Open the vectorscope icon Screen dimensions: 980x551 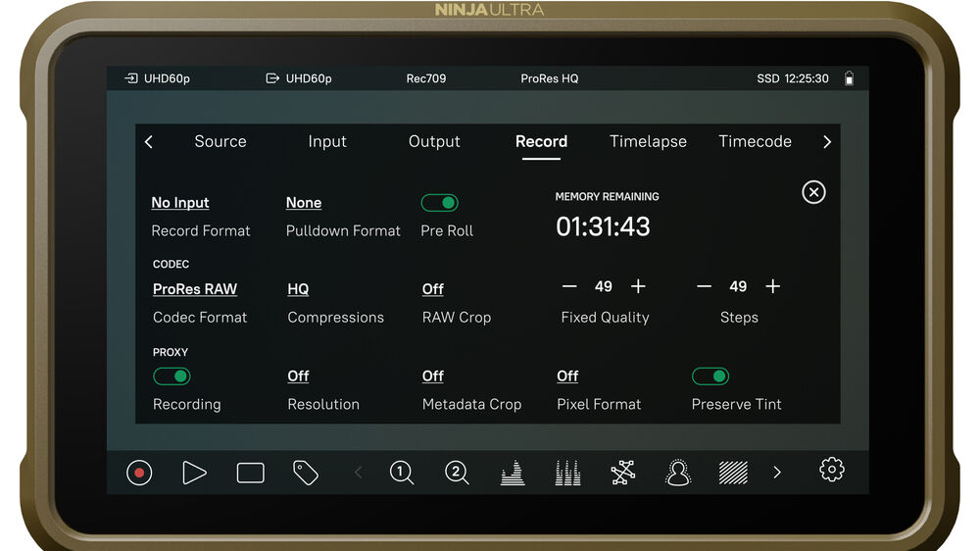(x=623, y=473)
